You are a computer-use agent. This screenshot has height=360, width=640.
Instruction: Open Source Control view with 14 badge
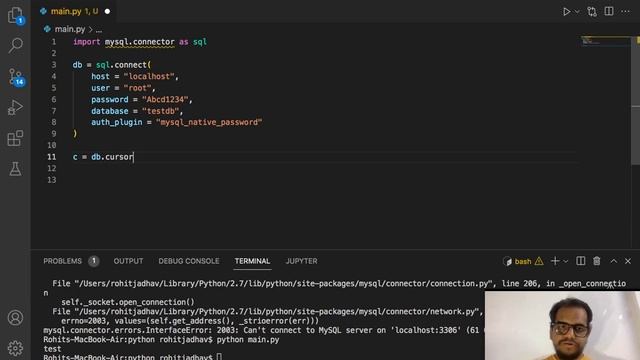[16, 77]
